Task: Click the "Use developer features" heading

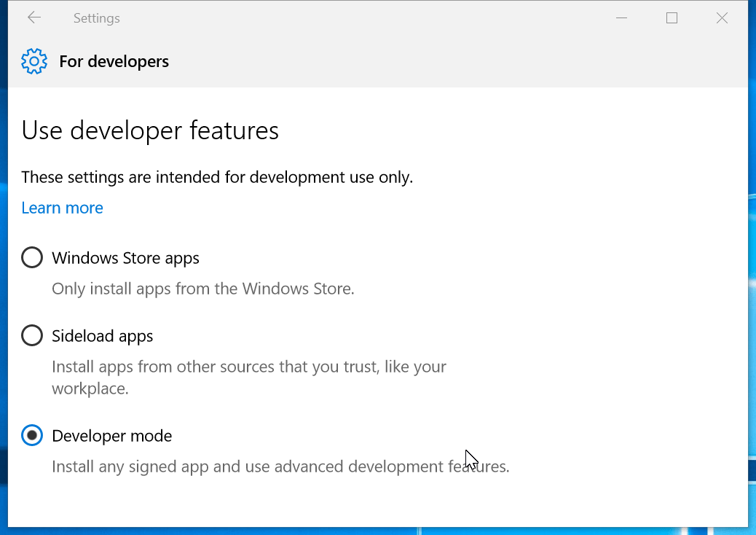Action: pyautogui.click(x=150, y=130)
